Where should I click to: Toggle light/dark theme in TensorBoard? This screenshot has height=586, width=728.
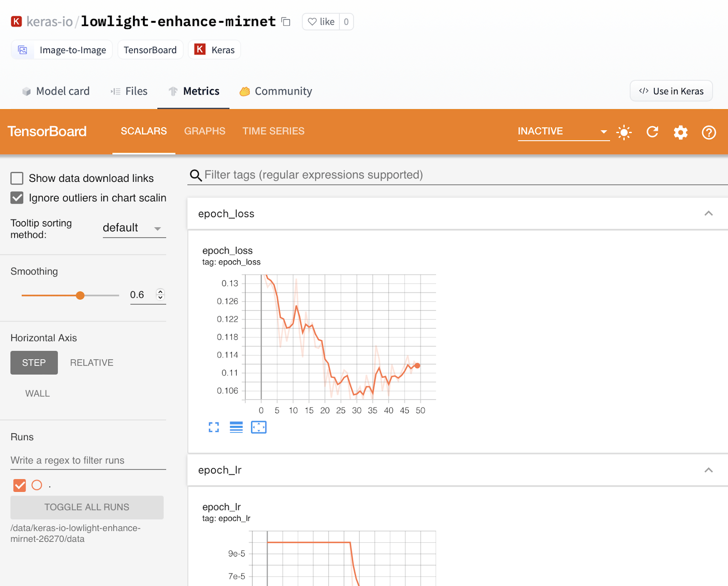tap(624, 132)
